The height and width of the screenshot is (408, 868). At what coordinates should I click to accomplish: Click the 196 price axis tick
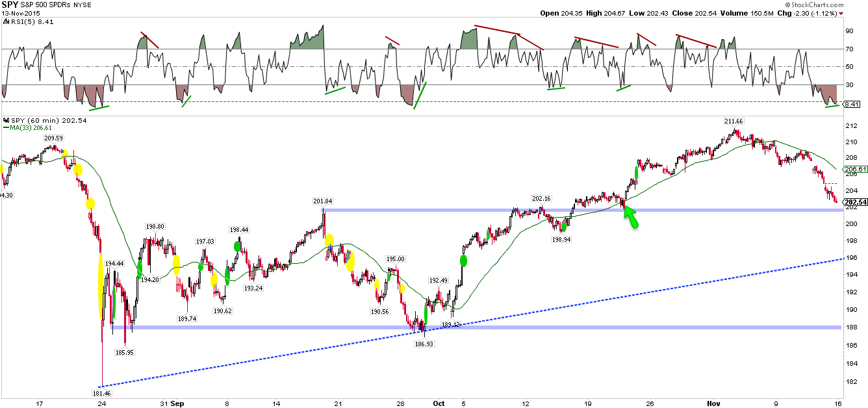pyautogui.click(x=850, y=258)
